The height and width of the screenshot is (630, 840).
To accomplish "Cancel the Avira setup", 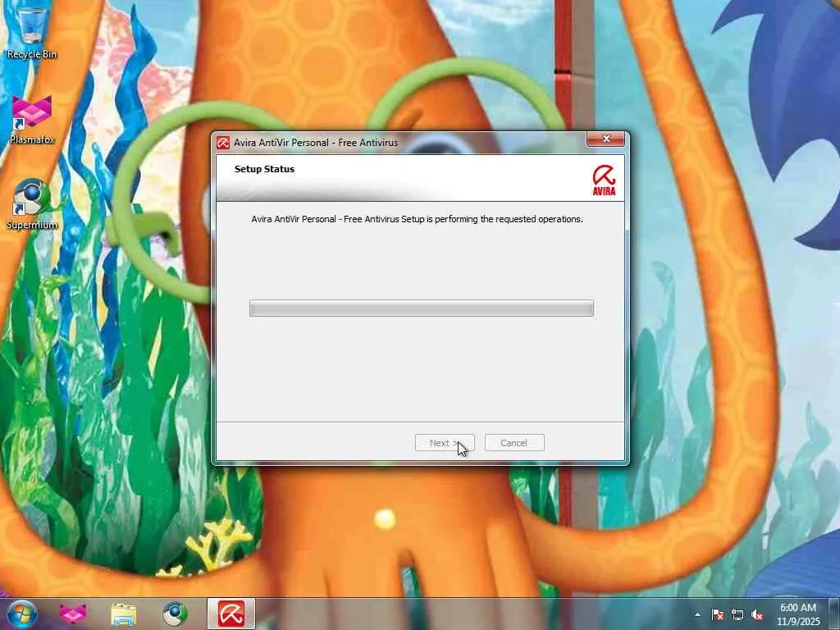I will click(514, 443).
